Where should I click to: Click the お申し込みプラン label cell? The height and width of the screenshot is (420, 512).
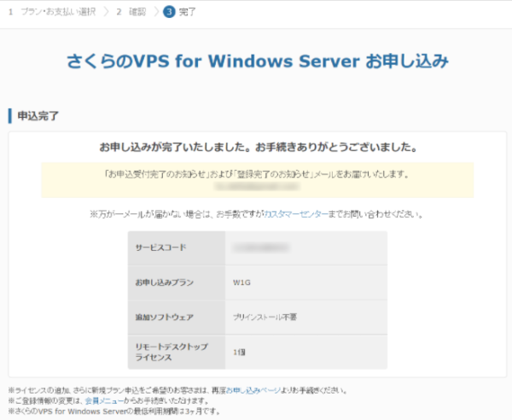click(177, 283)
